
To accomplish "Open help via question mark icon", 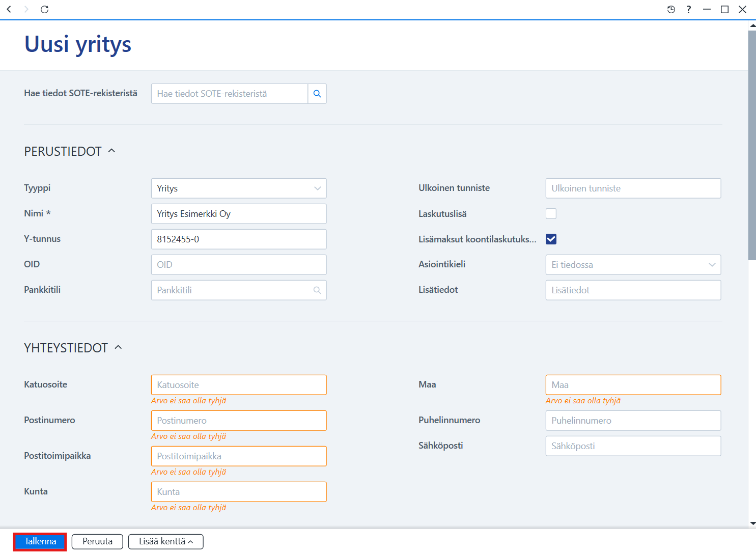I will point(688,9).
